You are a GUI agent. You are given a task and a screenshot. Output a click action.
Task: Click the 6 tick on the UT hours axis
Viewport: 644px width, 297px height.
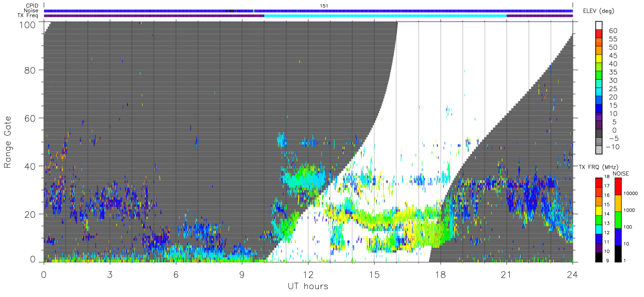176,274
